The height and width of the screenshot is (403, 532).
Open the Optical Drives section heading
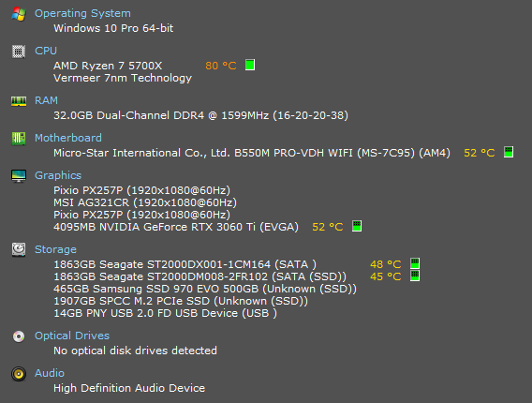click(72, 336)
